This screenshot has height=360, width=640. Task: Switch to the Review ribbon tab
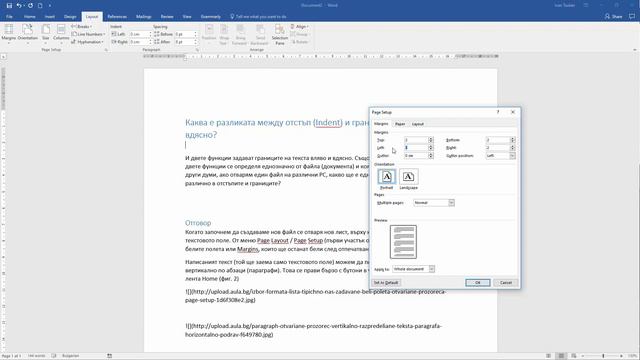click(x=167, y=17)
